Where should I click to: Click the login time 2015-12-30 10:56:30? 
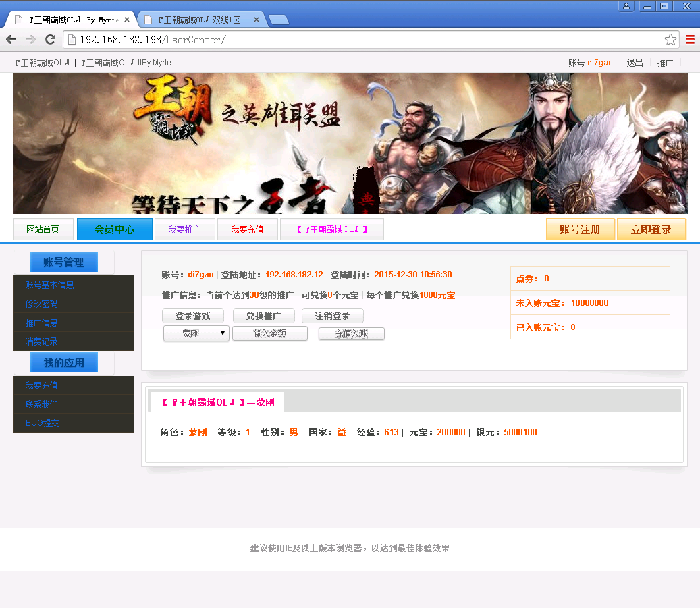413,275
